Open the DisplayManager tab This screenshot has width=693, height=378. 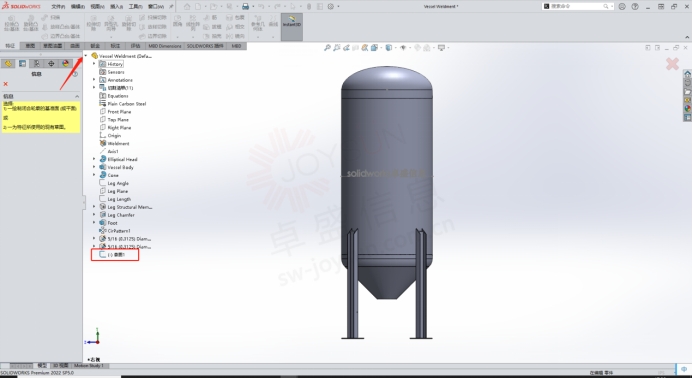click(65, 64)
